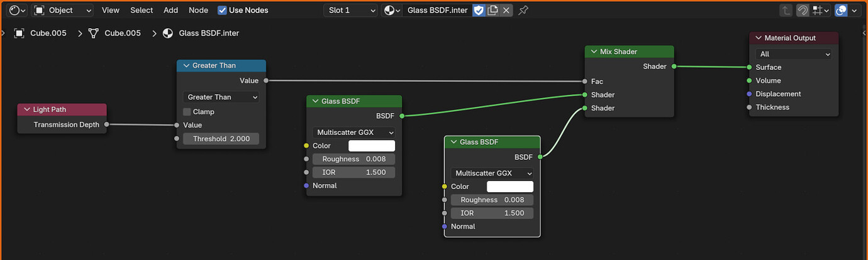The height and width of the screenshot is (260, 868).
Task: Click the Material Output Displacement socket
Action: pyautogui.click(x=749, y=94)
